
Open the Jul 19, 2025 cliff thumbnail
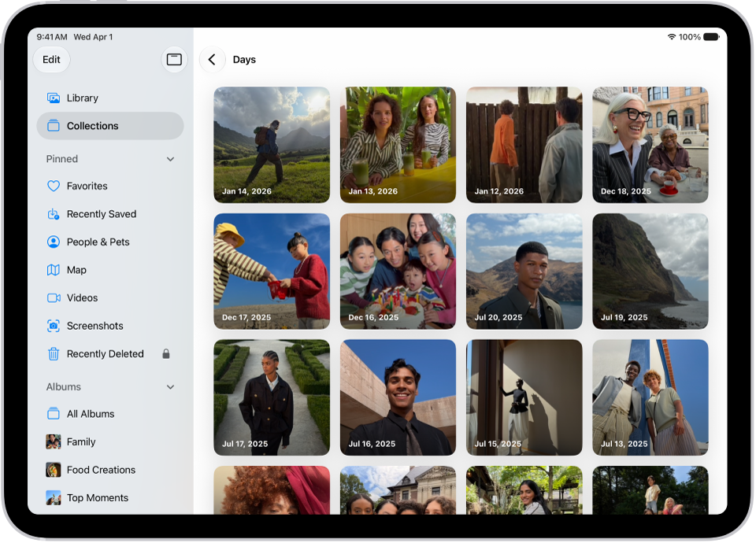coord(650,271)
